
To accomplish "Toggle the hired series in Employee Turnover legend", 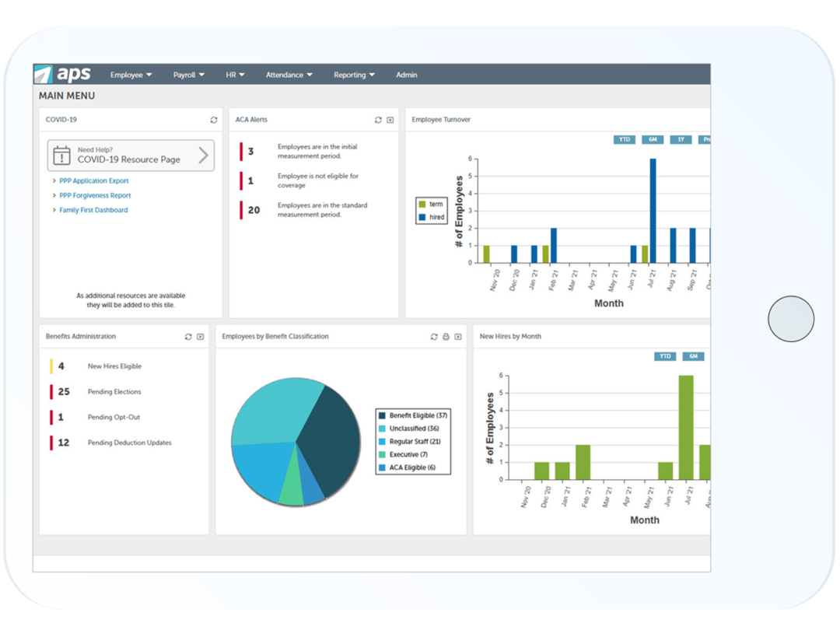I will pos(433,217).
